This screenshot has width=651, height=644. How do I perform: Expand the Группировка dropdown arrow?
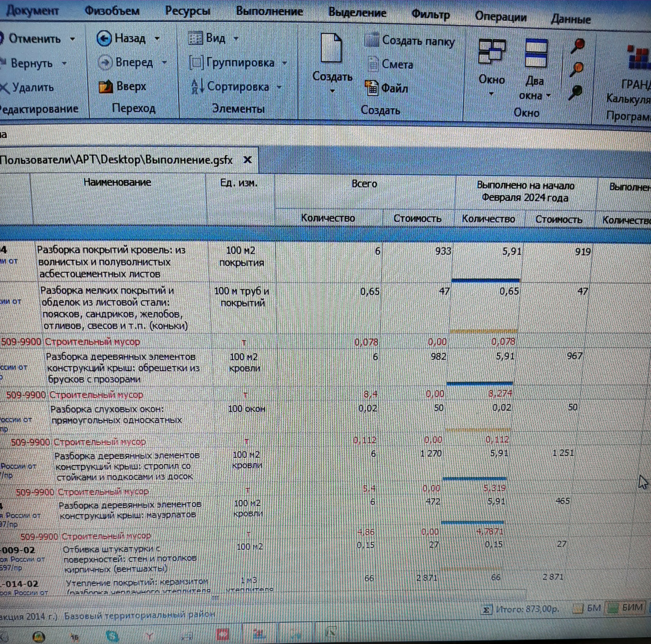pos(284,63)
